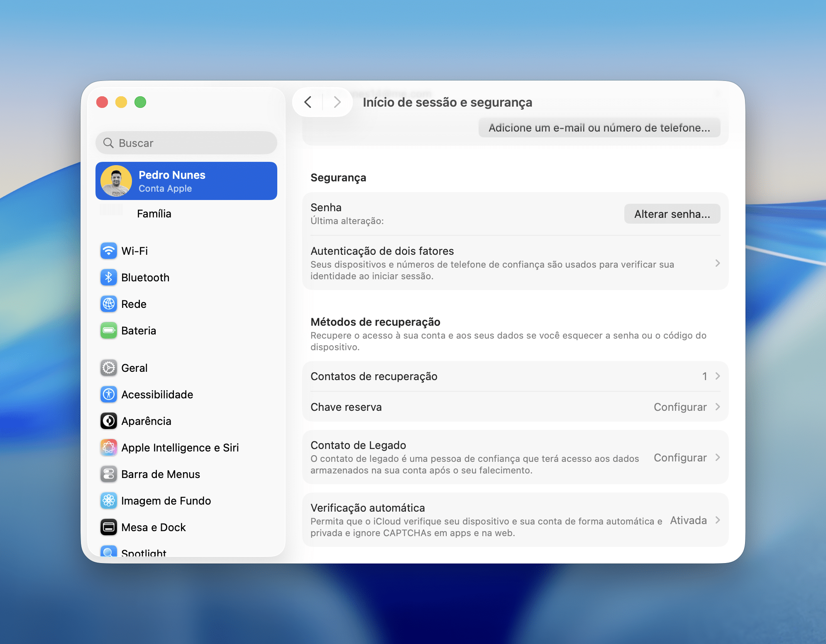826x644 pixels.
Task: Open Contato de Legado Configurar option
Action: tap(680, 457)
